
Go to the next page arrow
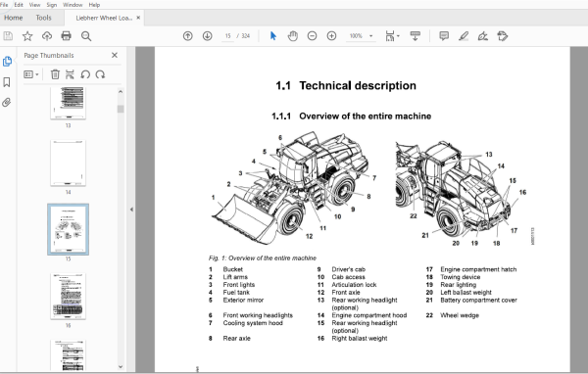point(208,36)
